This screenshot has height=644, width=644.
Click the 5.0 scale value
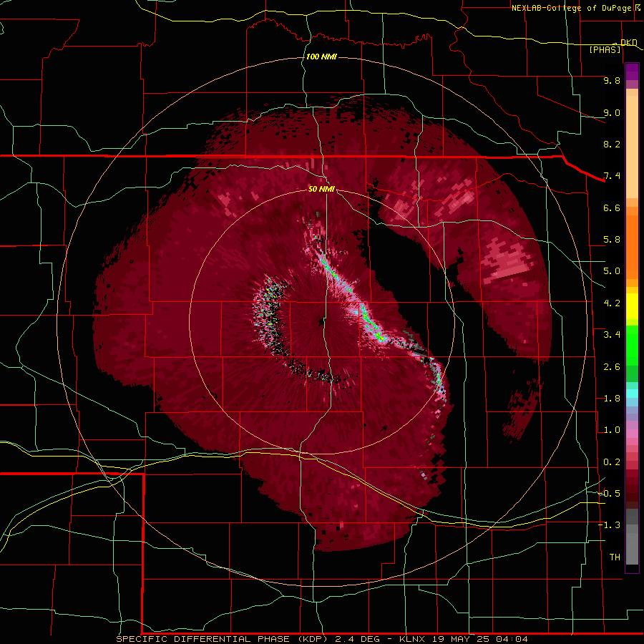coord(612,271)
